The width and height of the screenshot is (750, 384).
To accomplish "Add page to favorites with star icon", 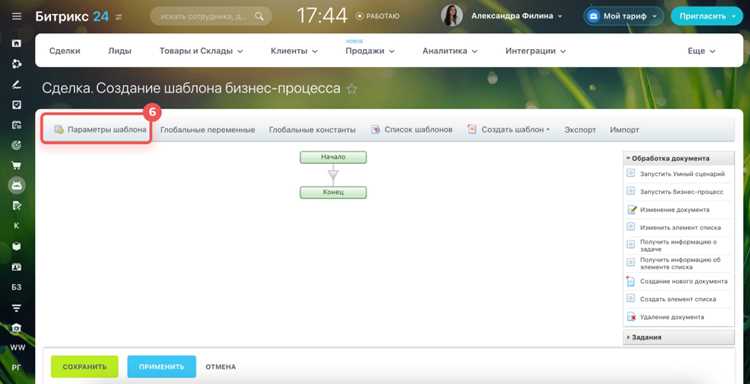I will pos(352,89).
